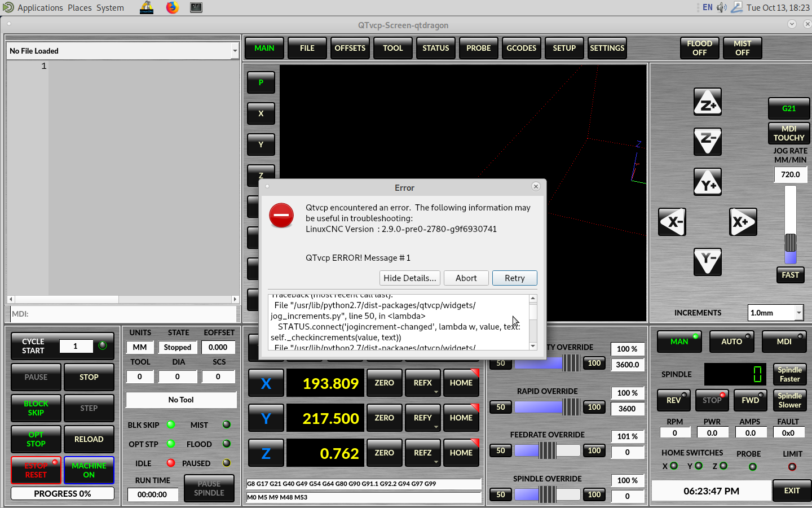
Task: Close the Error dialog with X
Action: (x=536, y=186)
